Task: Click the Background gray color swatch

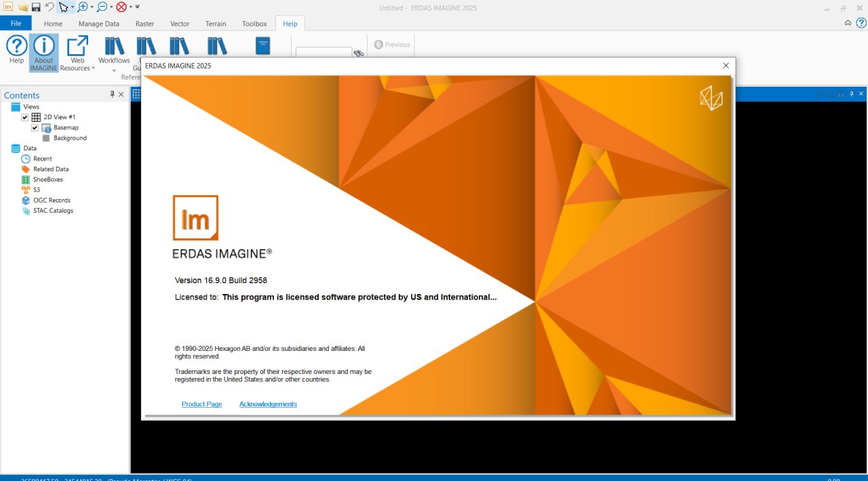Action: tap(46, 138)
